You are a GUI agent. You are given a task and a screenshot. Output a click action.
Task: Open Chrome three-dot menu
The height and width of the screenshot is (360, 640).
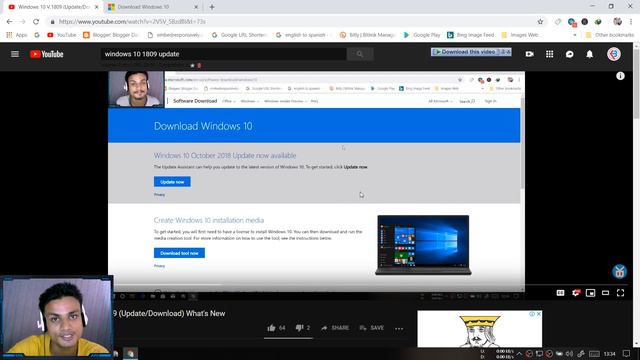point(631,22)
